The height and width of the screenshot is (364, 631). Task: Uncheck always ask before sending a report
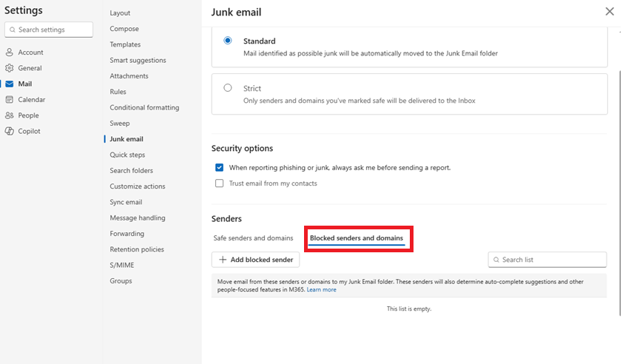[x=219, y=167]
